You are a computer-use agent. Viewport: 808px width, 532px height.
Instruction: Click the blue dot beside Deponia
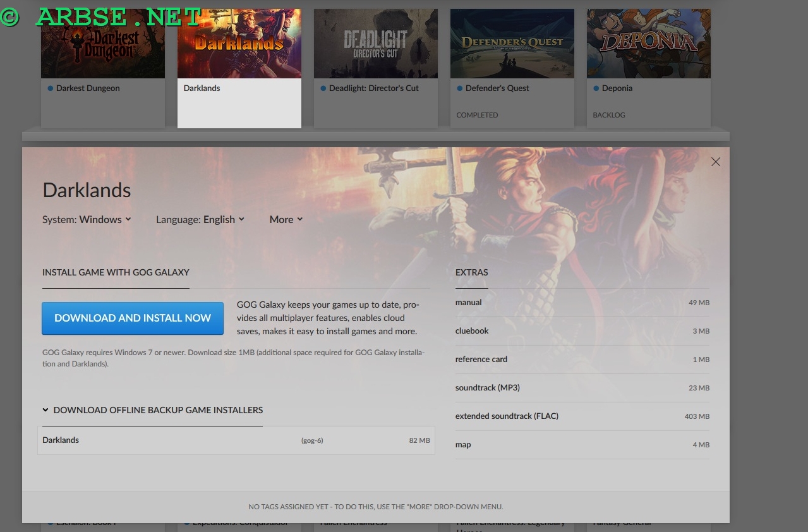click(596, 88)
